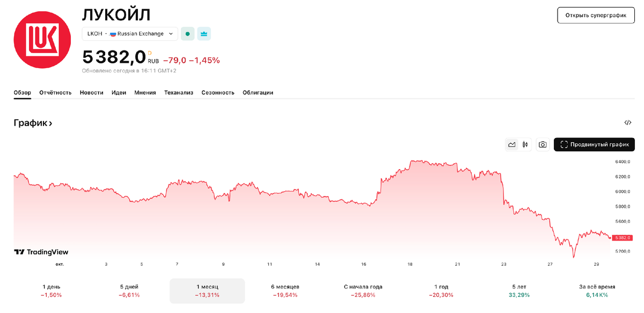This screenshot has width=644, height=313.
Task: Take a chart snapshot with the camera icon
Action: tap(543, 144)
